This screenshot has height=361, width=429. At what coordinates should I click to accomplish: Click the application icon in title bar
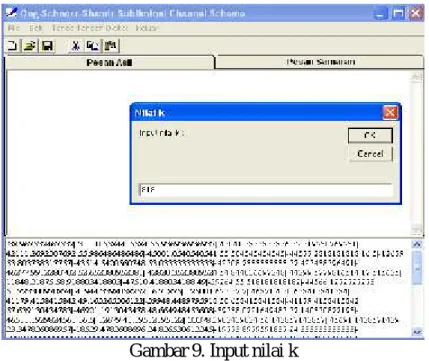point(11,13)
